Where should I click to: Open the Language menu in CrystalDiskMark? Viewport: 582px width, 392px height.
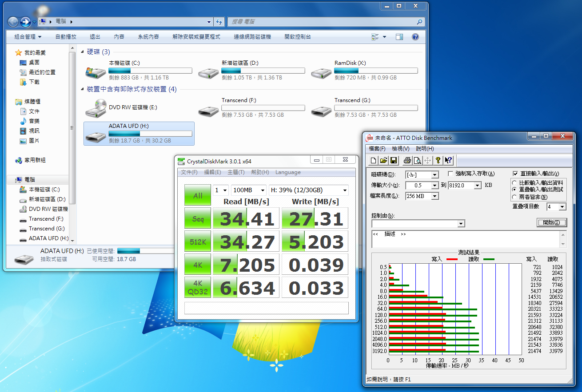(288, 172)
